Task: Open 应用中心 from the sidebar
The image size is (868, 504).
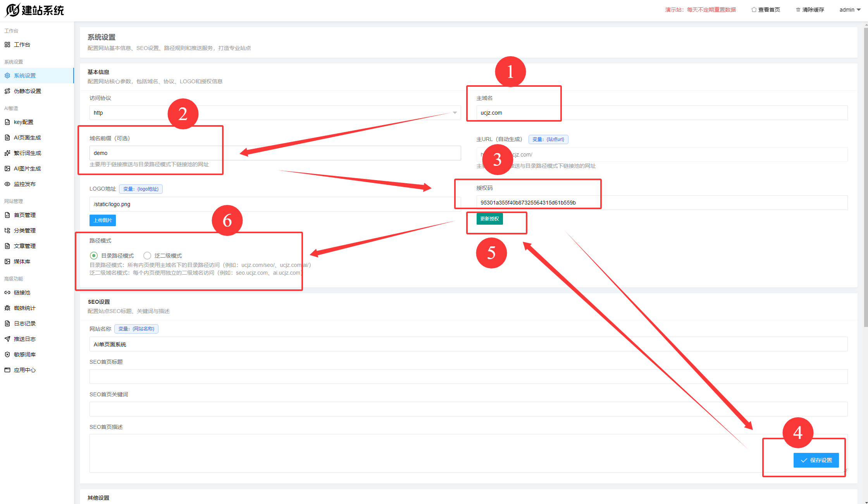Action: tap(24, 370)
